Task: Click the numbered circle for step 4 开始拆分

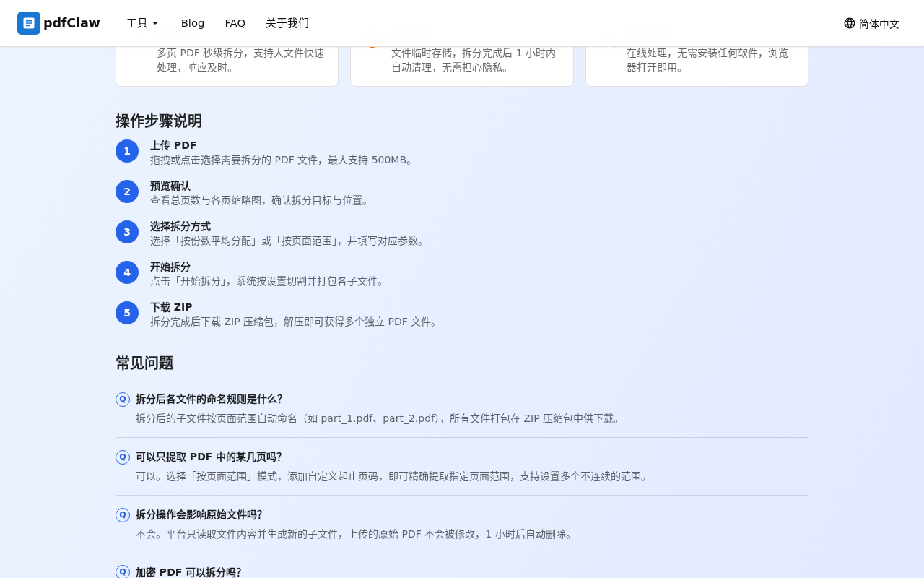Action: [x=127, y=272]
